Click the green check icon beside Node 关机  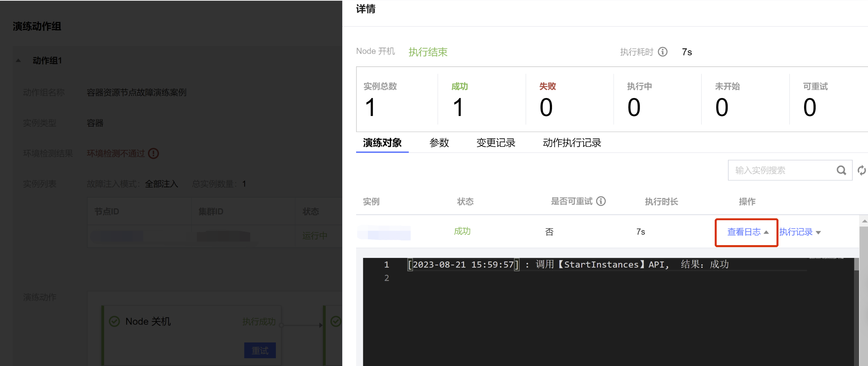114,321
